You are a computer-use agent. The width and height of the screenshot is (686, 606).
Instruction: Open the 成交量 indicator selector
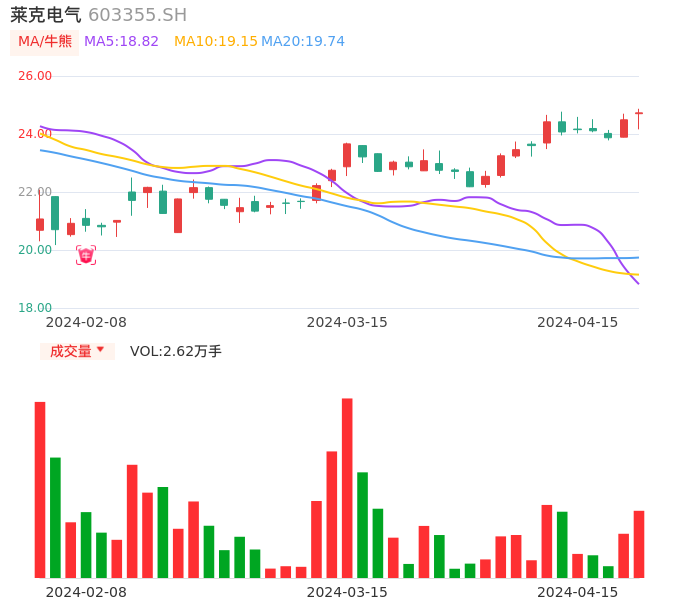click(x=71, y=351)
